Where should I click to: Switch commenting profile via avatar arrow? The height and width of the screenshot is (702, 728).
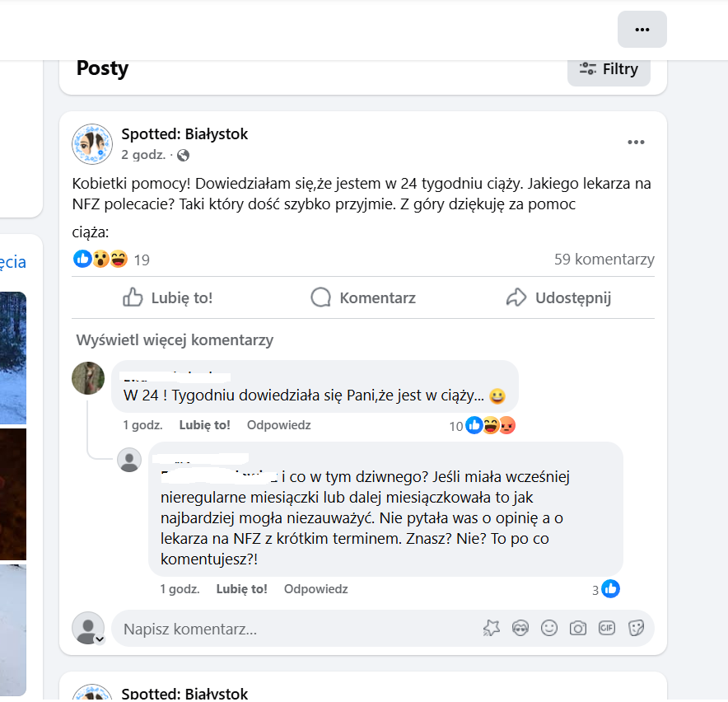[x=100, y=639]
